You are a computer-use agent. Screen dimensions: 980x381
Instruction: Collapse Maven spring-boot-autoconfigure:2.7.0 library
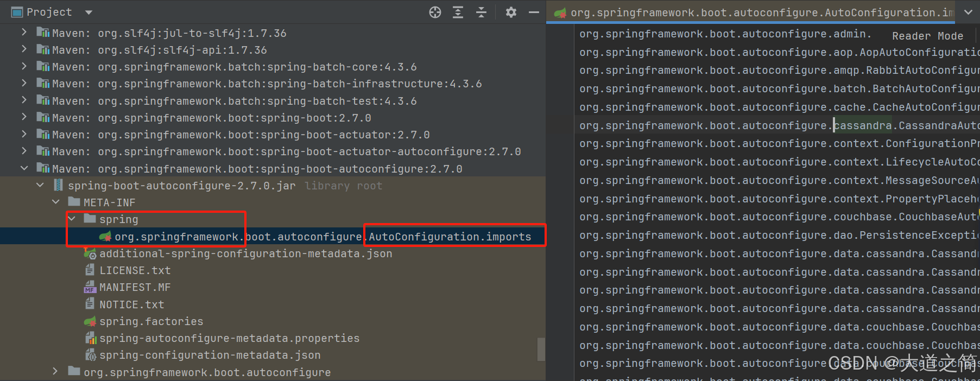[x=24, y=168]
